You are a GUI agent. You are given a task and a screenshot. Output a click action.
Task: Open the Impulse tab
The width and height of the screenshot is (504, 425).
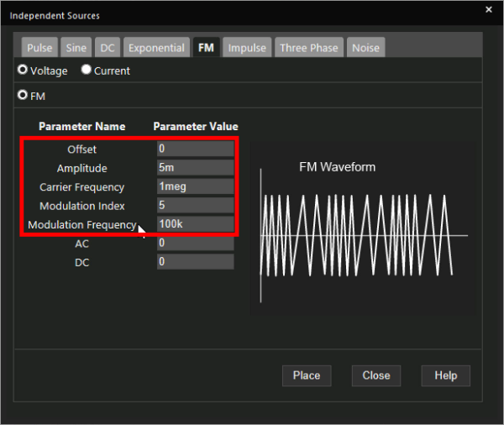247,48
